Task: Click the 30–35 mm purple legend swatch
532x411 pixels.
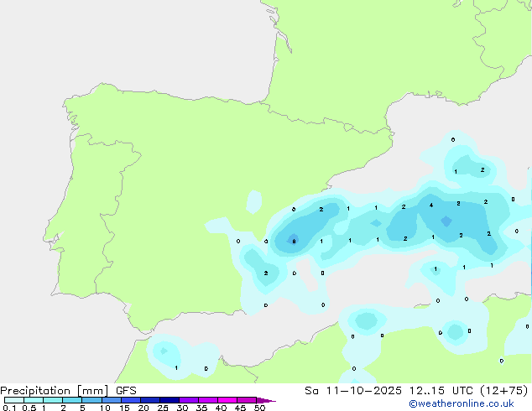Action: [x=189, y=400]
